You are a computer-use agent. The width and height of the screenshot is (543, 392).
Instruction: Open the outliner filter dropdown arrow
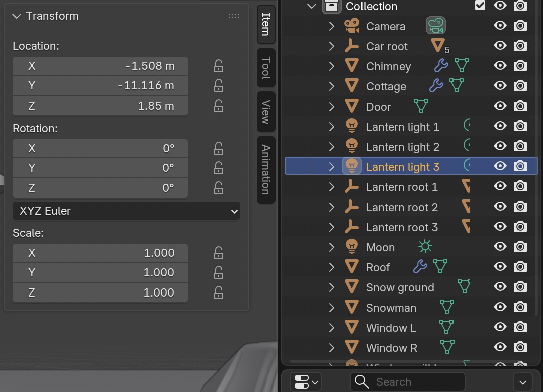coord(523,382)
